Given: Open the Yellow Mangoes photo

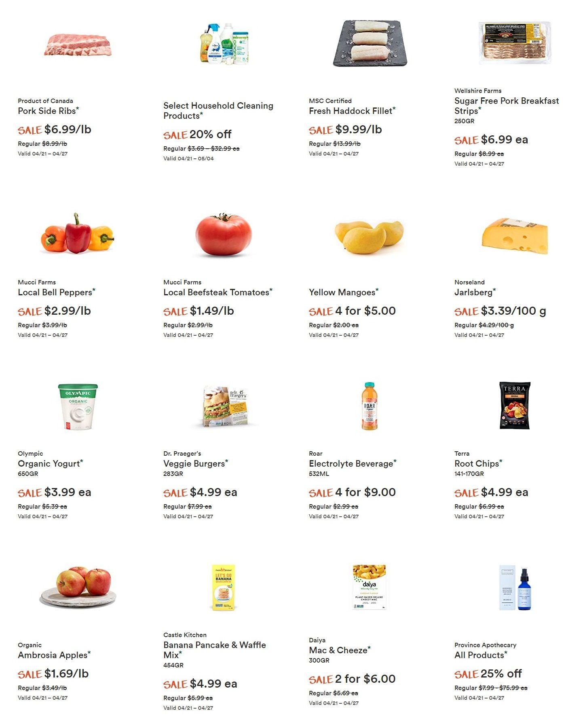Looking at the screenshot, I should pyautogui.click(x=369, y=237).
